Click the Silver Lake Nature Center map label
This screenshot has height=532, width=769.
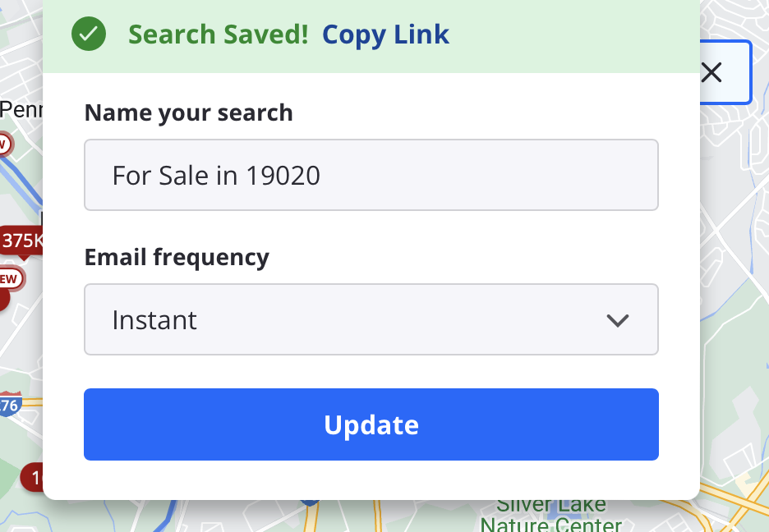tap(550, 516)
